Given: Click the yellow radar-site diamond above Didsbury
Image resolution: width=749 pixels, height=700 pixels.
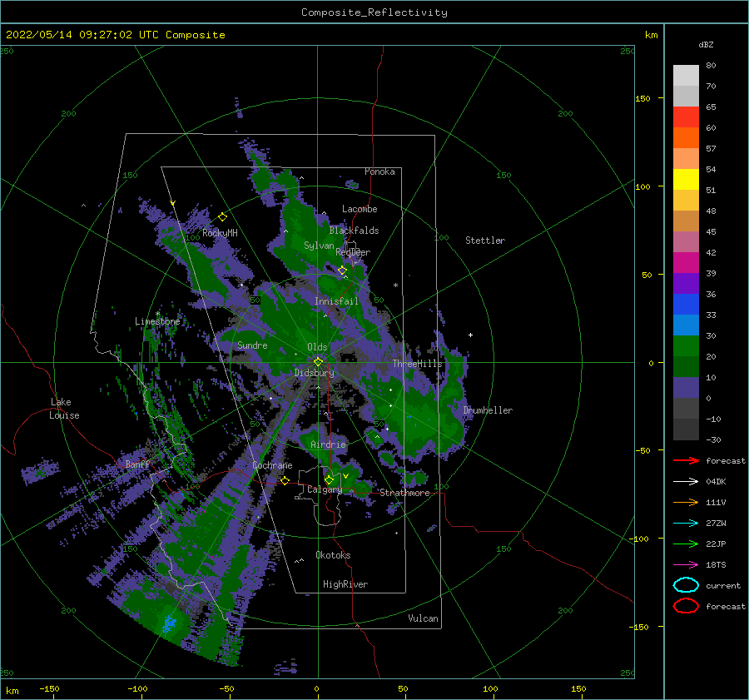Looking at the screenshot, I should pyautogui.click(x=318, y=362).
